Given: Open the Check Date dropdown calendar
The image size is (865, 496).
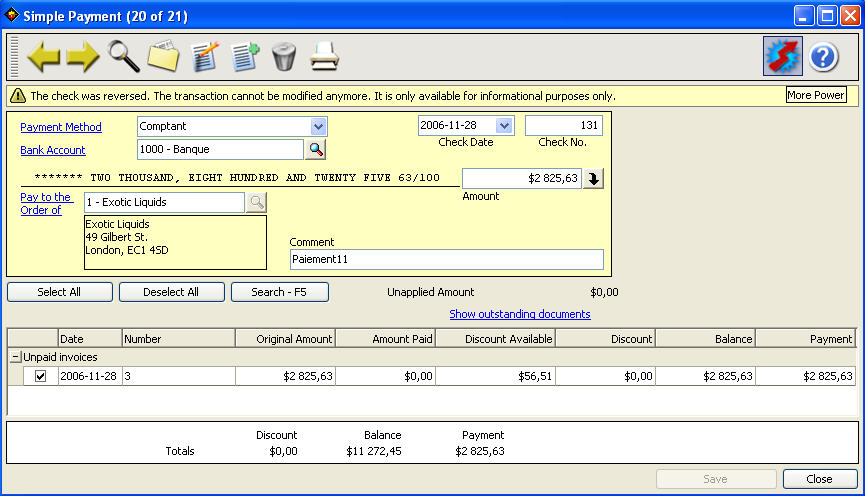Looking at the screenshot, I should (x=504, y=126).
